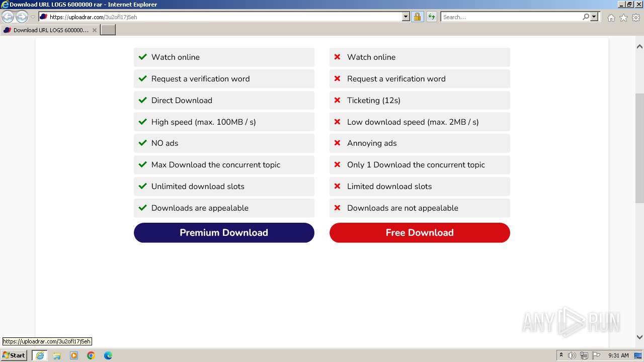This screenshot has width=644, height=362.
Task: Open search provider dropdown arrow
Action: click(594, 17)
